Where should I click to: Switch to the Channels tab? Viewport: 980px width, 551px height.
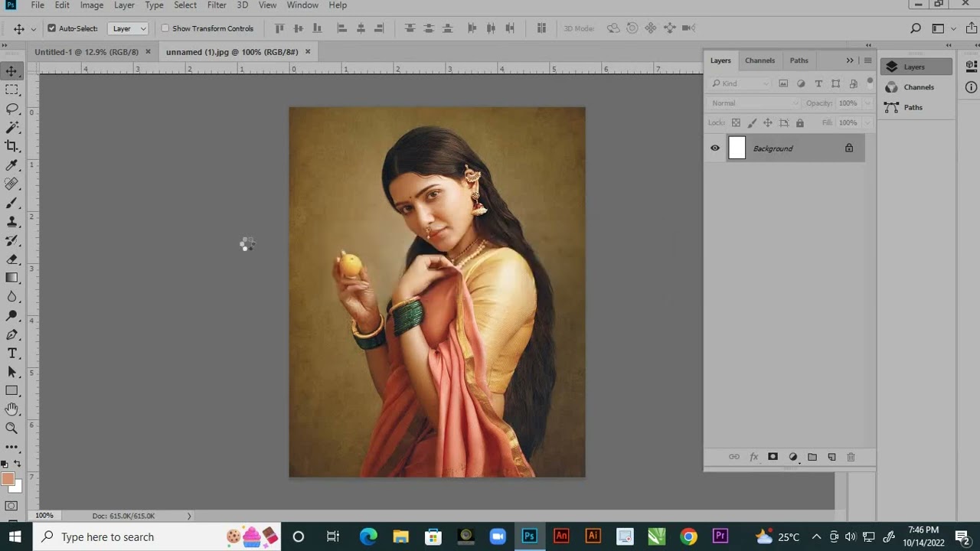[x=760, y=60]
